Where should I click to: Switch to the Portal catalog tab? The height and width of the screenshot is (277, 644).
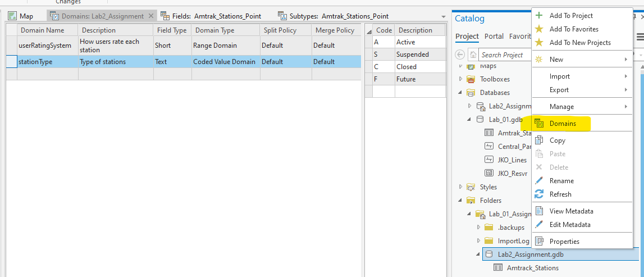[x=494, y=37]
